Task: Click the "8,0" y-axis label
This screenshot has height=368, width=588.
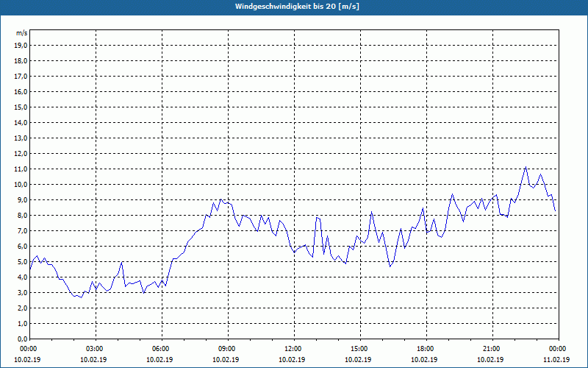Action: tap(22, 215)
